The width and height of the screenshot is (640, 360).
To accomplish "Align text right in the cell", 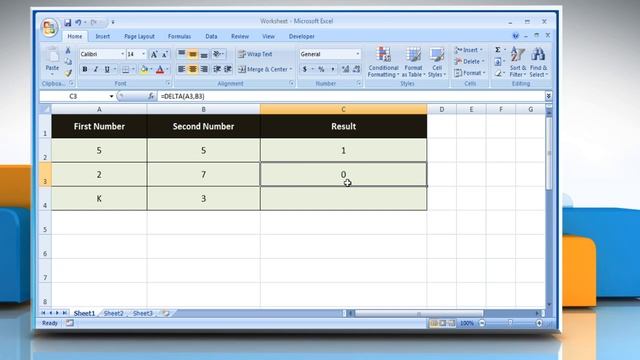I will point(204,69).
